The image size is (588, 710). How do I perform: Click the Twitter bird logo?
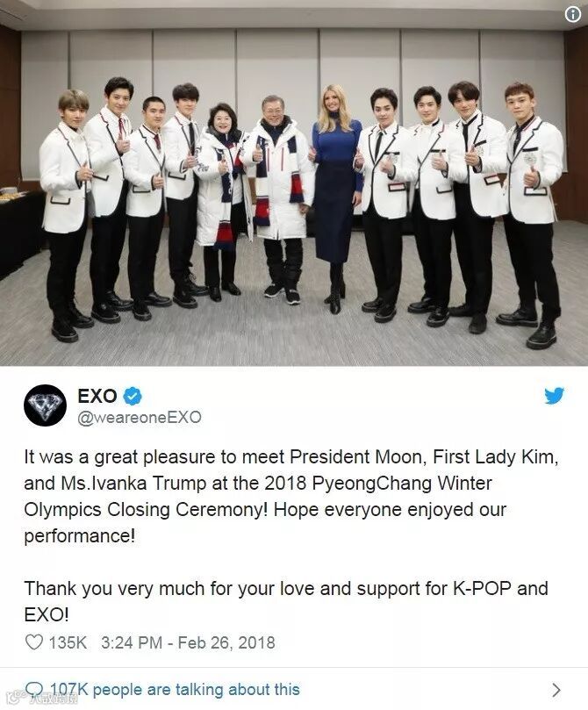[554, 395]
